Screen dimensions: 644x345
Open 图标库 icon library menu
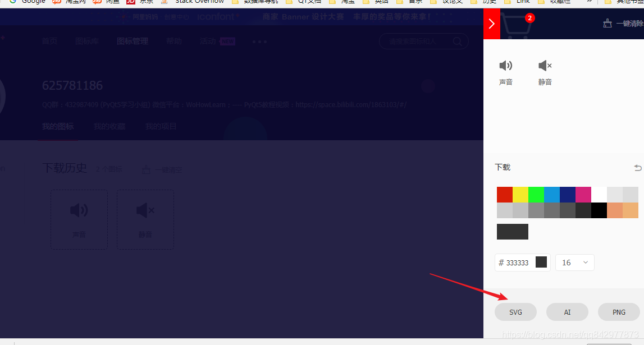[86, 41]
